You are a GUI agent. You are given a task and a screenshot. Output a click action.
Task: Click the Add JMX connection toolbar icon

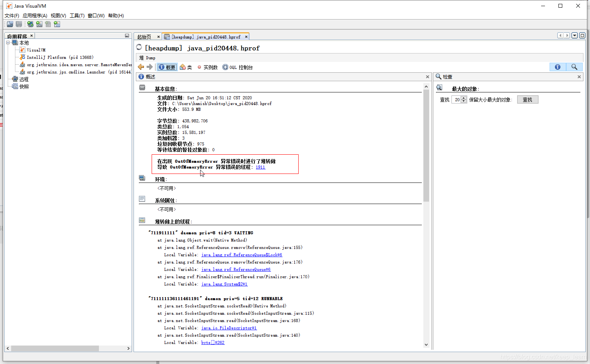(x=39, y=24)
